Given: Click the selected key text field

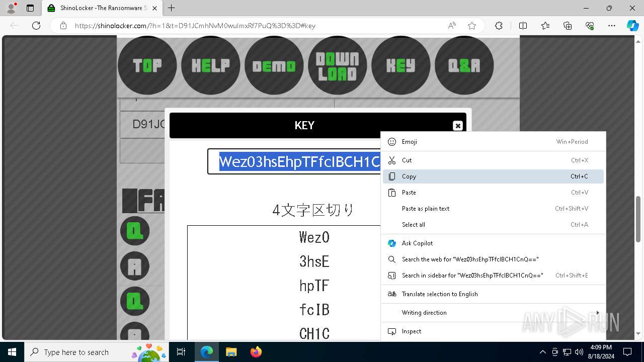Looking at the screenshot, I should coord(294,161).
